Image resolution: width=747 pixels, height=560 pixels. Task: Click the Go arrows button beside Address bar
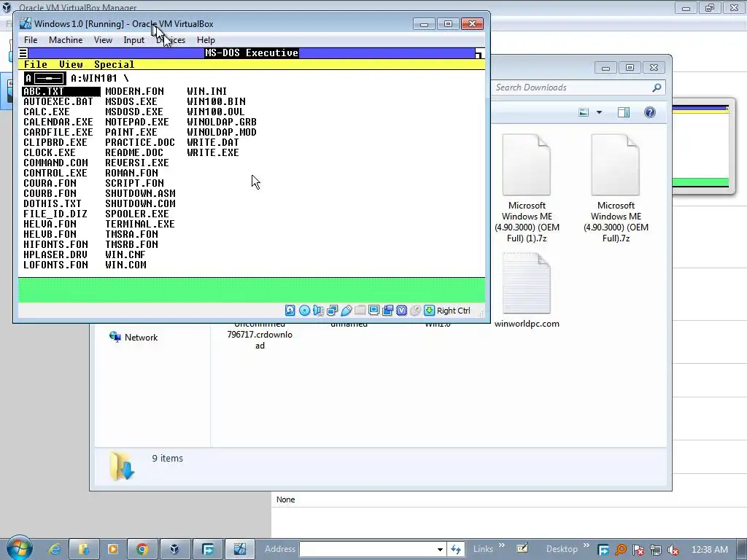(x=456, y=550)
